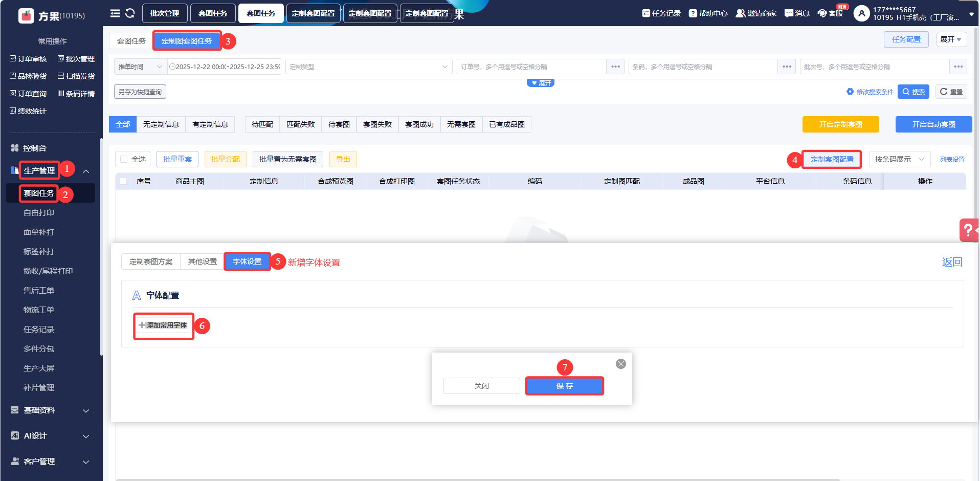Screen dimensions: 980x481
Task: Click the 订单号 search input
Action: pos(531,67)
